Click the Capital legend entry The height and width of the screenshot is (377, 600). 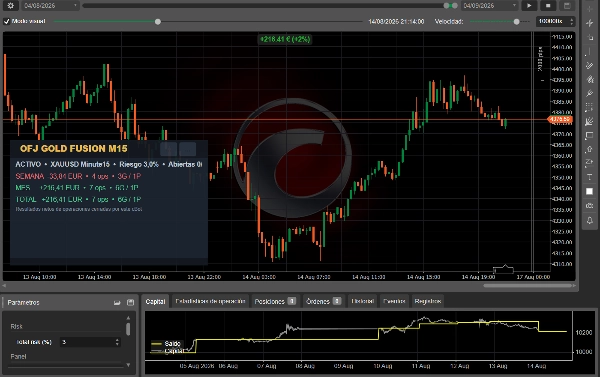[x=168, y=351]
